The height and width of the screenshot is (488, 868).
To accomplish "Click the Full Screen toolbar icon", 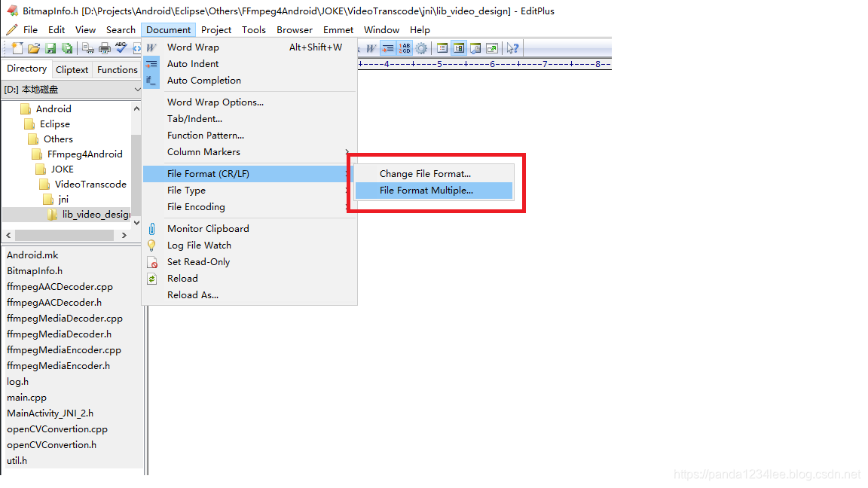I will coord(491,48).
